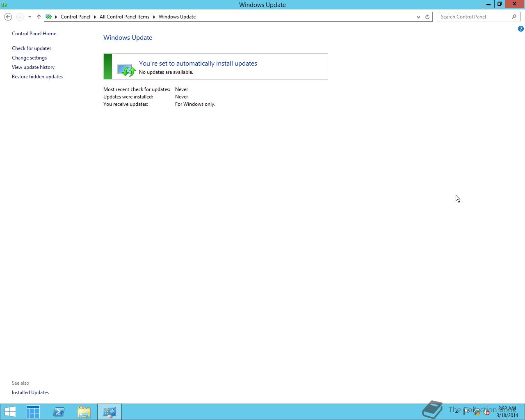This screenshot has width=525, height=420.
Task: Click the network warning tray icon
Action: click(x=477, y=412)
